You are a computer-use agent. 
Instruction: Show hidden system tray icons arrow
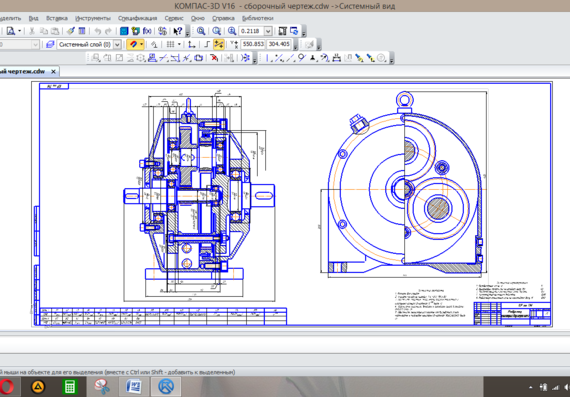coord(531,388)
